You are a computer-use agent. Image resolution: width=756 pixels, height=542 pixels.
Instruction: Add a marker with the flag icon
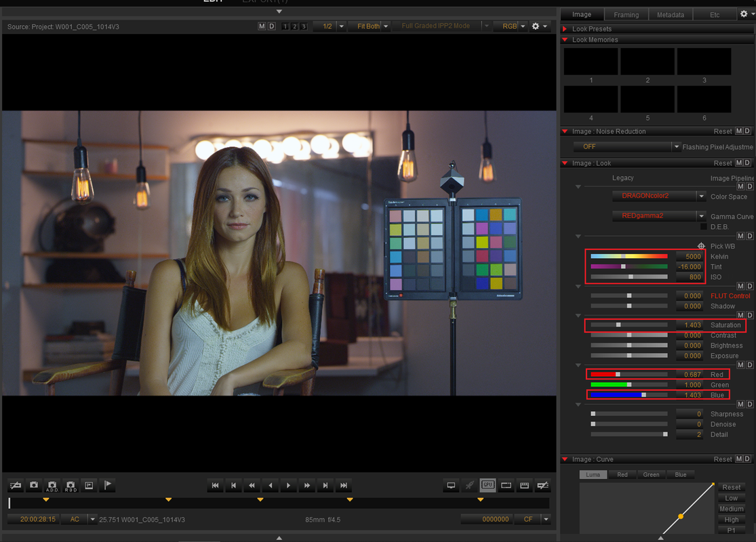pyautogui.click(x=108, y=485)
